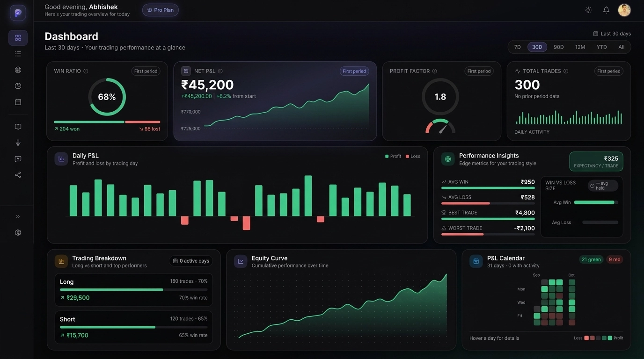Click Total Trades info icon
The image size is (644, 359).
click(566, 71)
